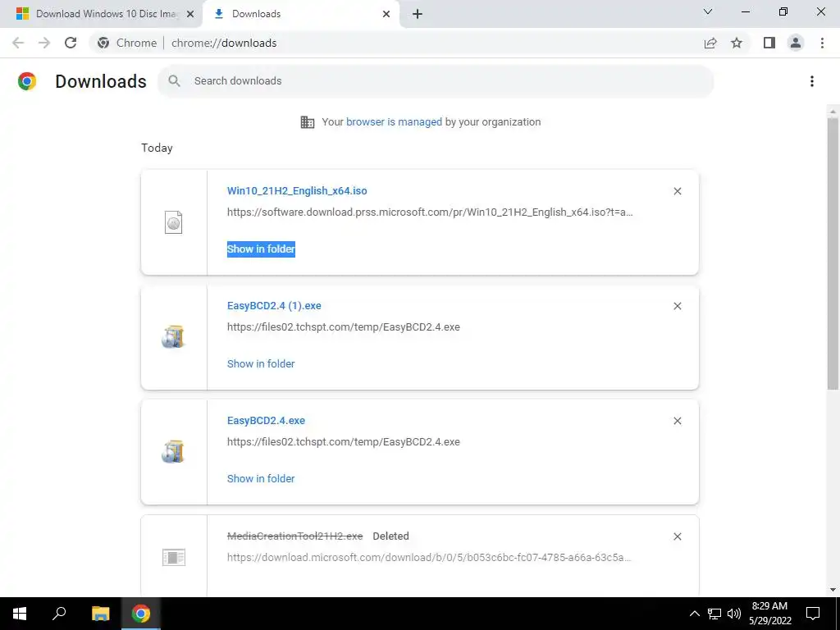This screenshot has height=630, width=840.
Task: Click the EasyBCD2.4.exe file icon
Action: 173,452
